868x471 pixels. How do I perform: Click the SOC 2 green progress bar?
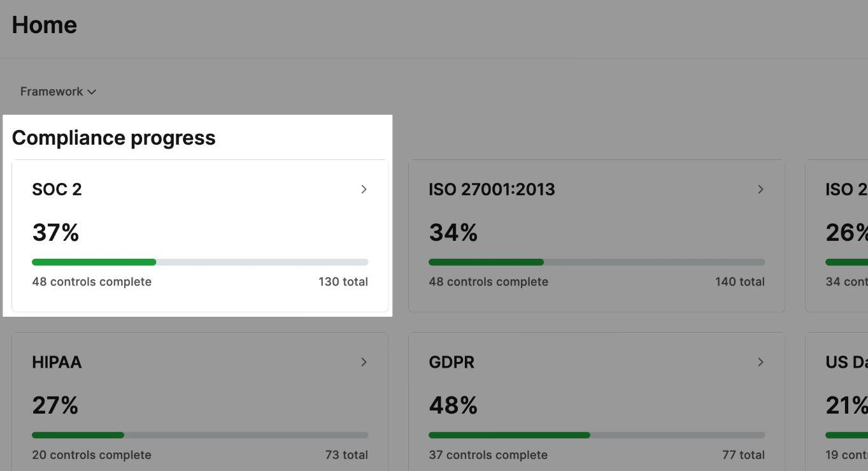click(94, 262)
